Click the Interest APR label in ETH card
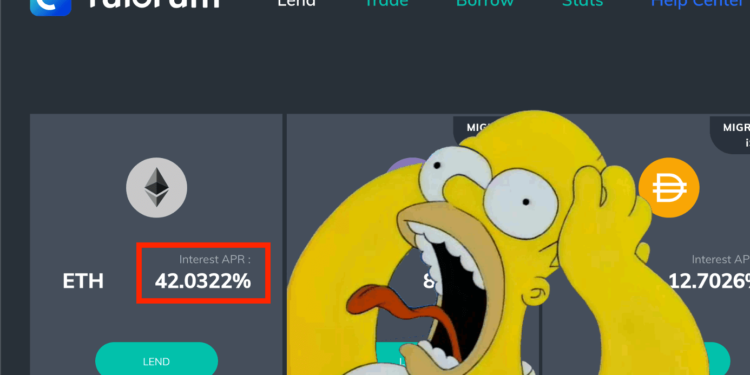Screen dimensions: 750x375 click(x=215, y=260)
